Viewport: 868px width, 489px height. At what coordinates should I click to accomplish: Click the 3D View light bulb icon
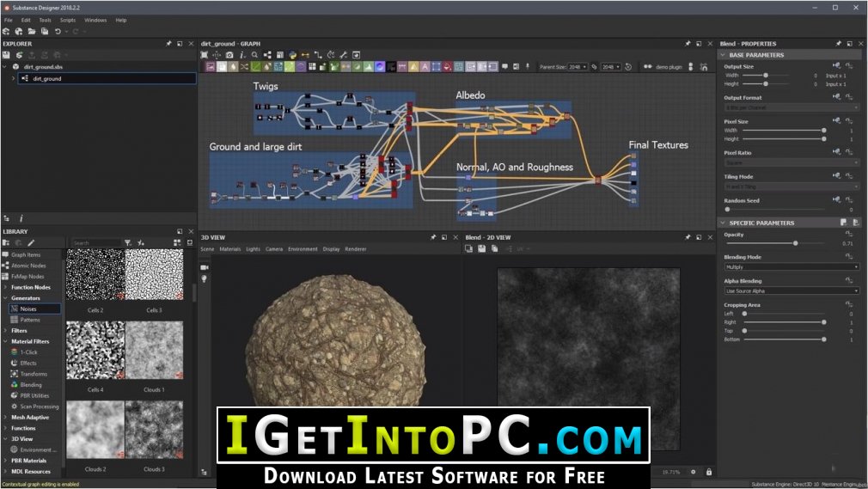tap(205, 279)
